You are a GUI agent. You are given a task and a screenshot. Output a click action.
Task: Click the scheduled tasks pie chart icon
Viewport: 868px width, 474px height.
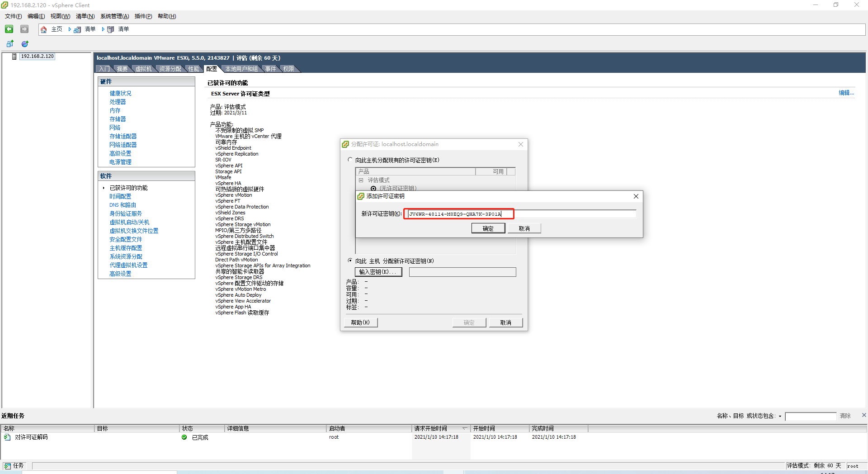pos(25,44)
